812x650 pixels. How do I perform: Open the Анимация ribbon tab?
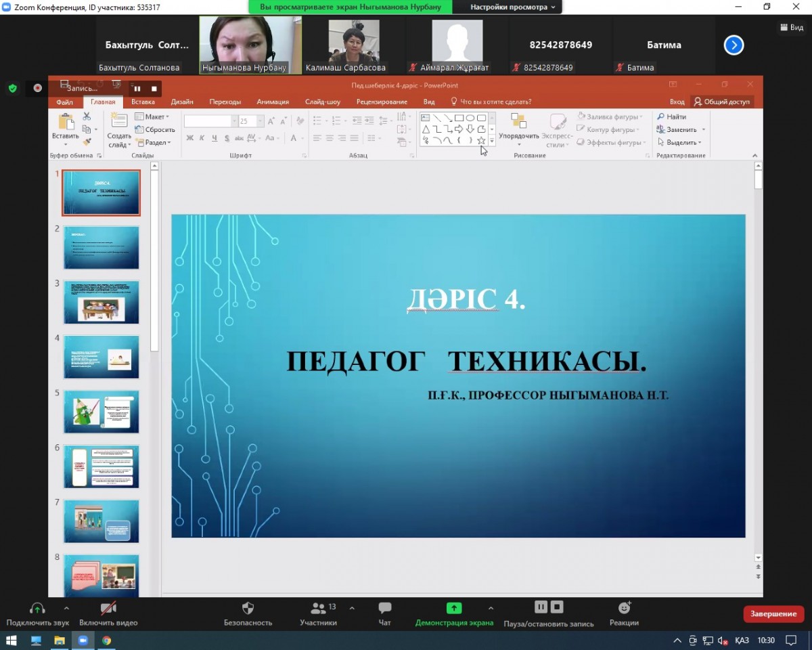coord(273,102)
